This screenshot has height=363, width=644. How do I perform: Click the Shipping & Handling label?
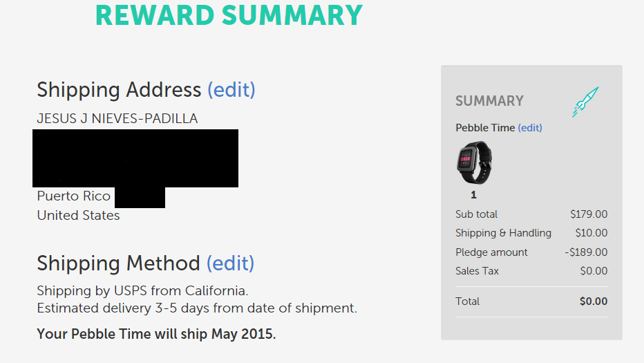pos(503,233)
